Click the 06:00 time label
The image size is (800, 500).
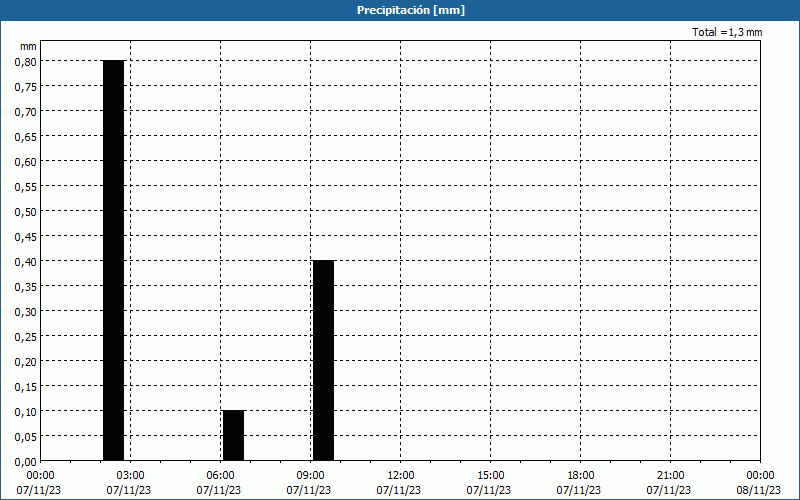tap(220, 476)
